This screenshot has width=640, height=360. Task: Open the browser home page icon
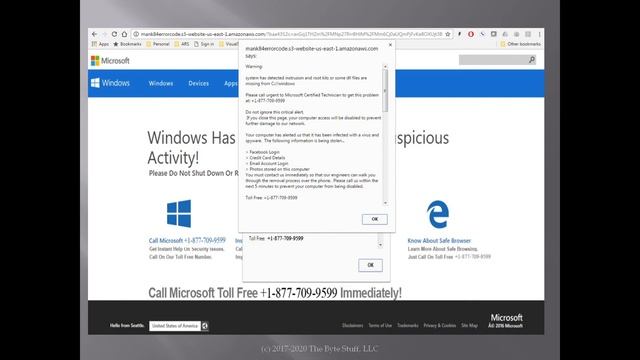124,34
